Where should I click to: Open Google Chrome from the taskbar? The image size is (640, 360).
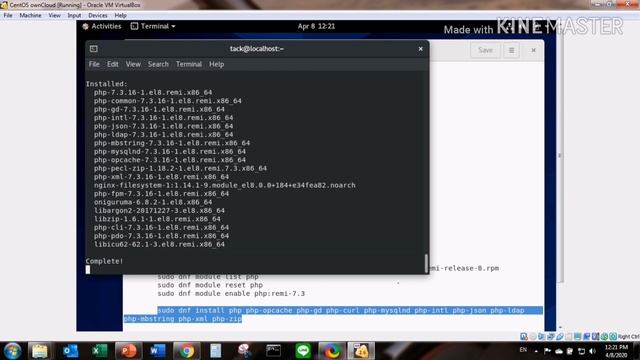187,351
